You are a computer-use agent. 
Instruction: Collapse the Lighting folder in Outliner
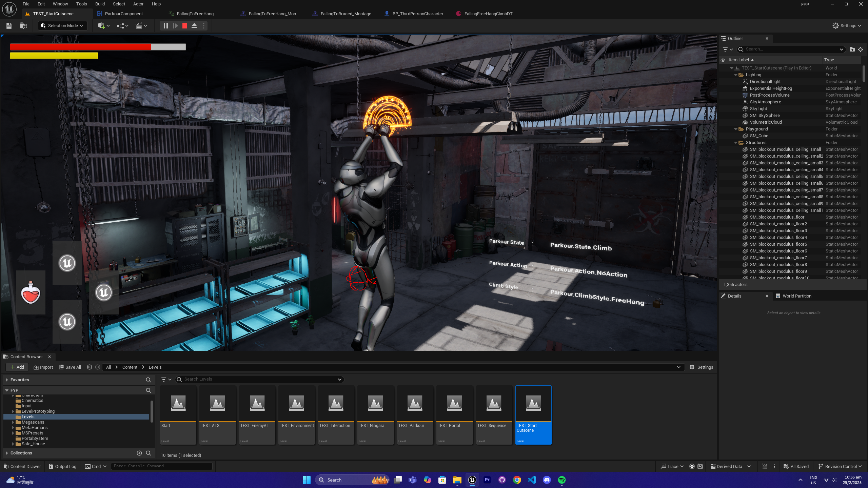coord(735,75)
